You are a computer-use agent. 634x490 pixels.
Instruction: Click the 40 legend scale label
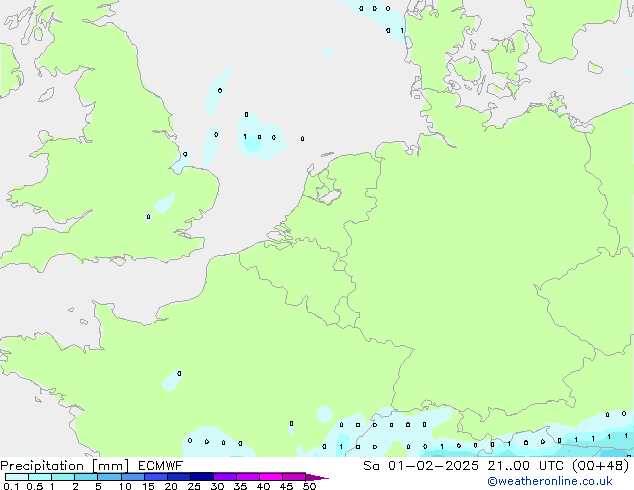263,486
